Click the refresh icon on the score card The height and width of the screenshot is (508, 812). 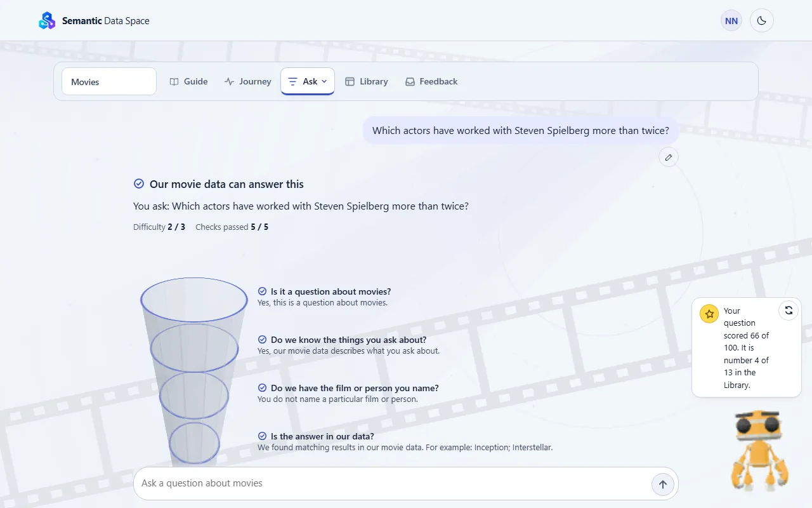click(789, 310)
